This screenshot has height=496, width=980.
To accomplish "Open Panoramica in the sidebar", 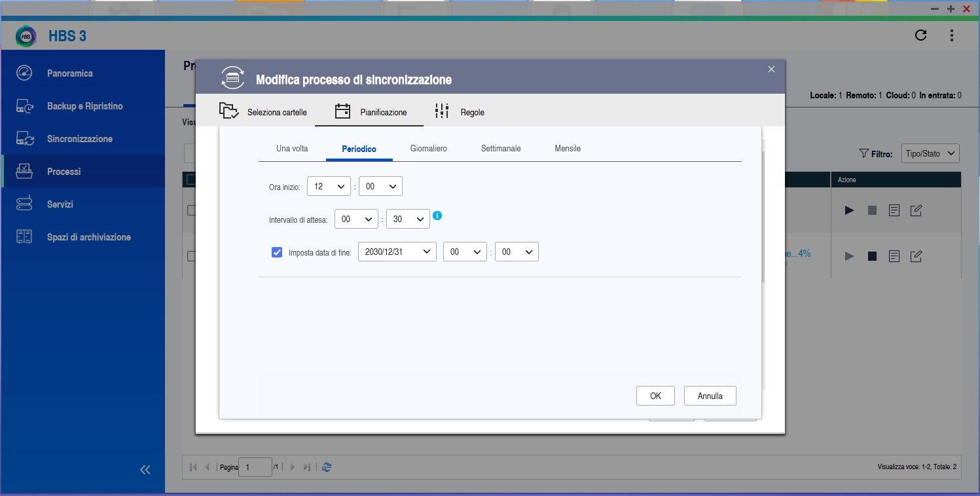I will tap(70, 73).
